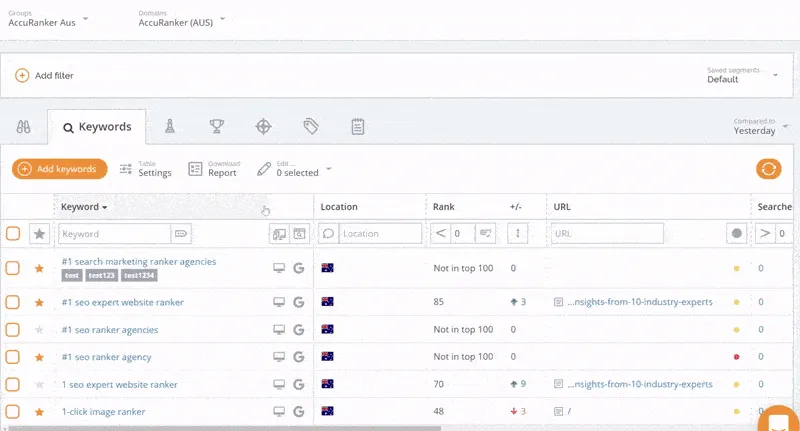Check the box for 1-click image ranker
Image resolution: width=800 pixels, height=431 pixels.
pos(13,411)
